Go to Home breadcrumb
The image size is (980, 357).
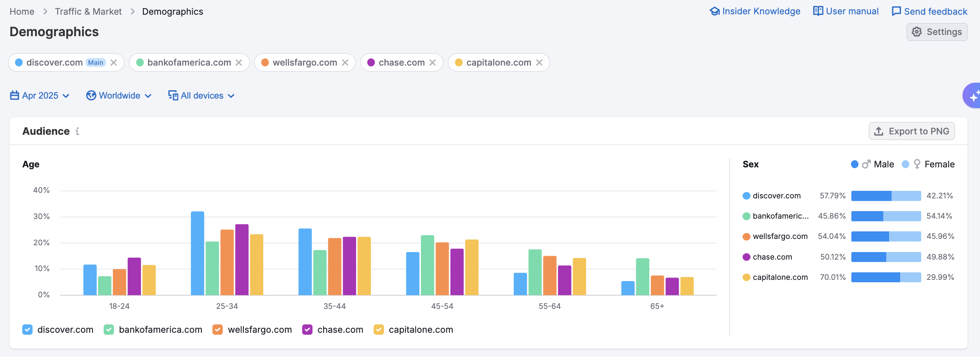click(x=22, y=12)
